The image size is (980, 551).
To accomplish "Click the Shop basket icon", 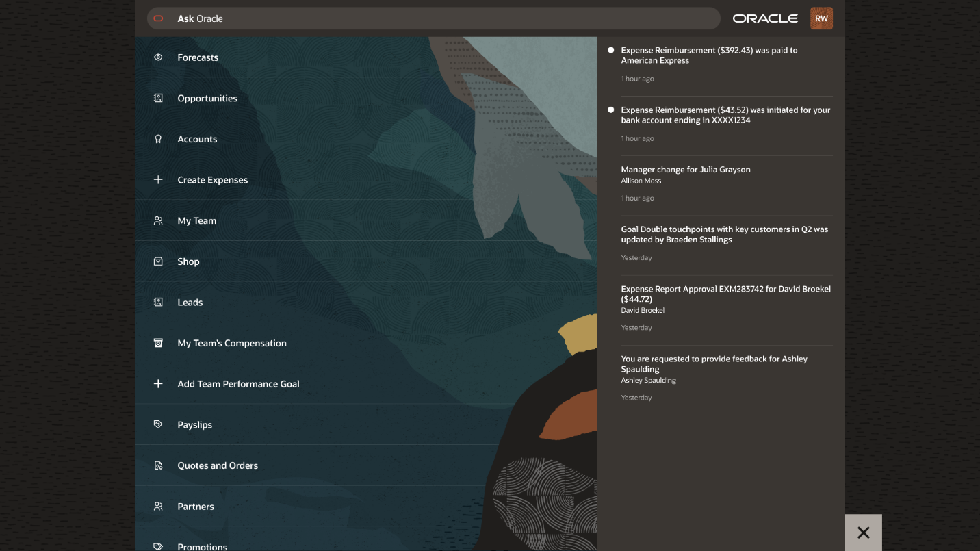I will tap(158, 261).
